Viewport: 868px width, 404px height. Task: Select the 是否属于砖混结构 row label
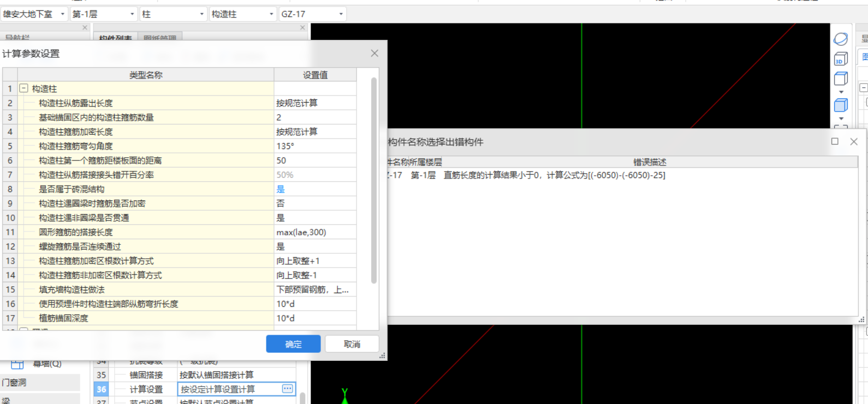point(72,189)
